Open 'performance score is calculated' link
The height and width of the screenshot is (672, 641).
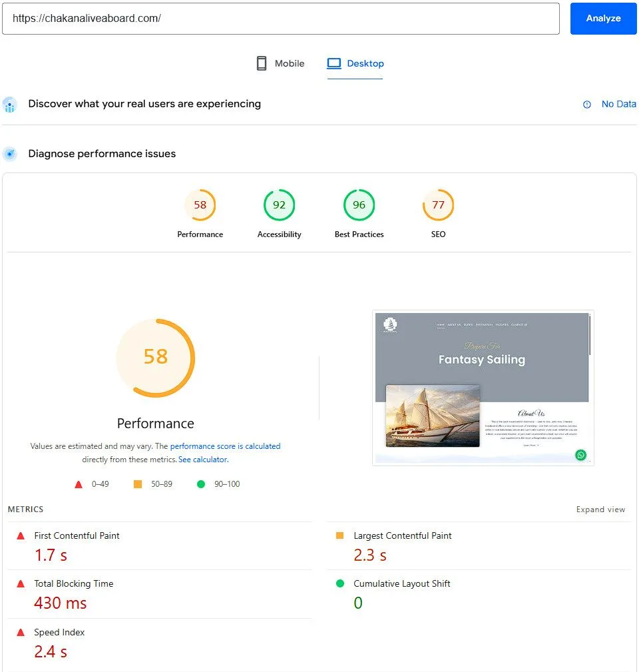(225, 446)
